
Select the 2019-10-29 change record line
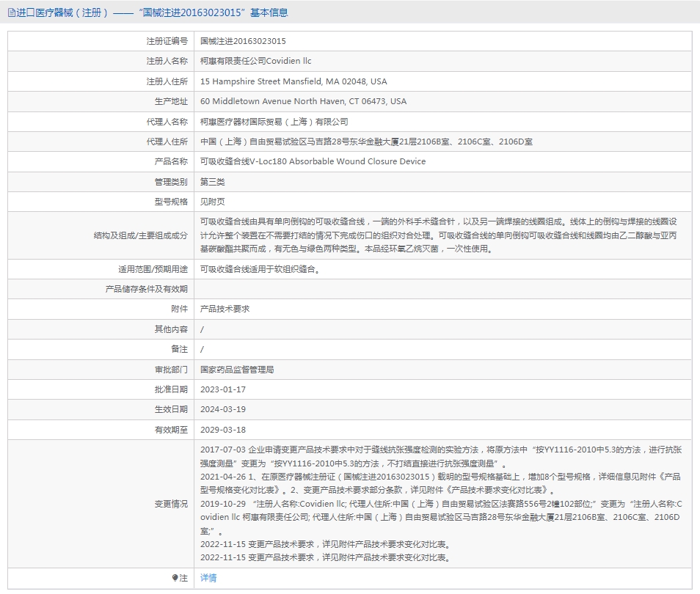point(441,517)
